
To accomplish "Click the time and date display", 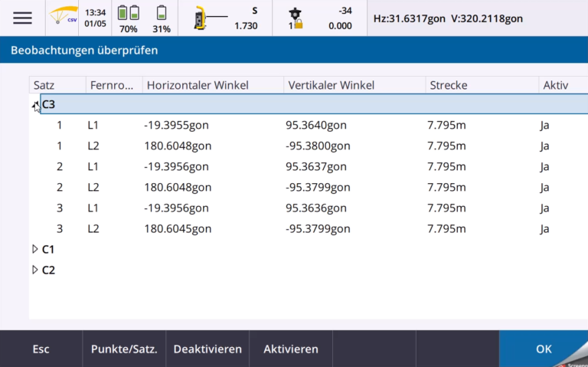I will pos(96,18).
